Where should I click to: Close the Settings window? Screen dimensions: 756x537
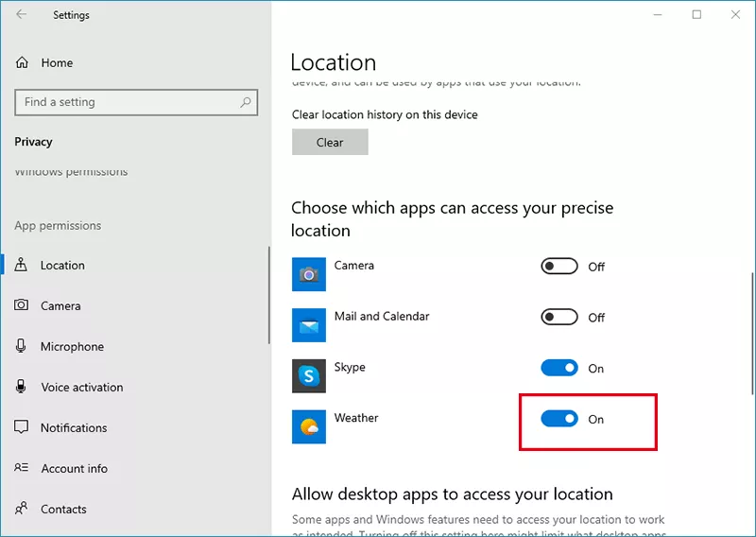735,14
